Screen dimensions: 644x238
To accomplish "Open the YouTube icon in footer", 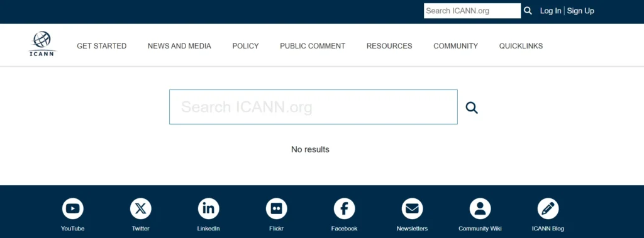I will click(x=73, y=209).
